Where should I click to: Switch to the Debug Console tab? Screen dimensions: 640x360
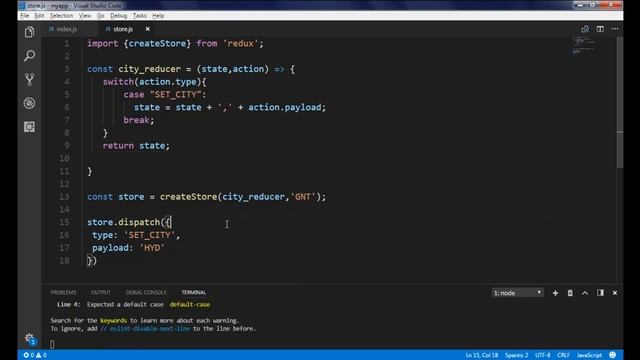tap(146, 292)
